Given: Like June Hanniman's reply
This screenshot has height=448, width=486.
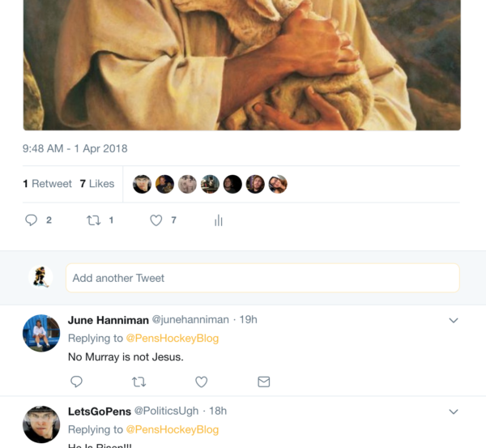Looking at the screenshot, I should tap(201, 382).
